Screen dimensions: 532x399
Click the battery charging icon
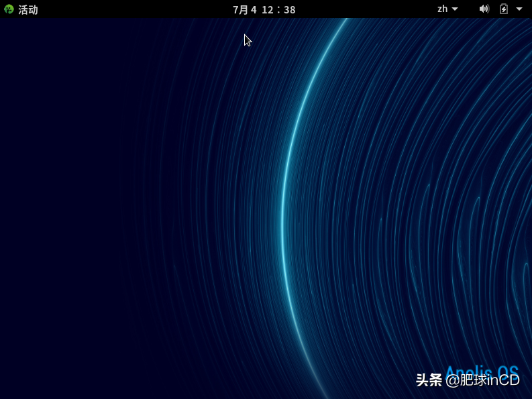(504, 9)
